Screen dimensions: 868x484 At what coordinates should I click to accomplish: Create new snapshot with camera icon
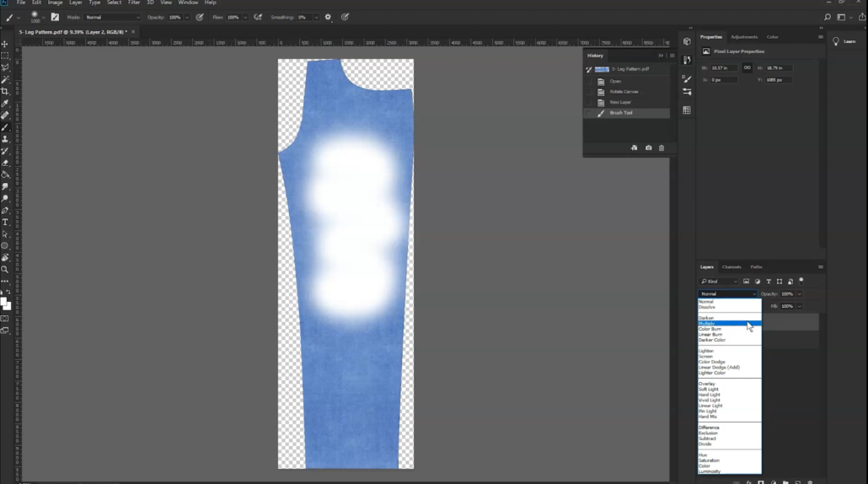(x=648, y=148)
